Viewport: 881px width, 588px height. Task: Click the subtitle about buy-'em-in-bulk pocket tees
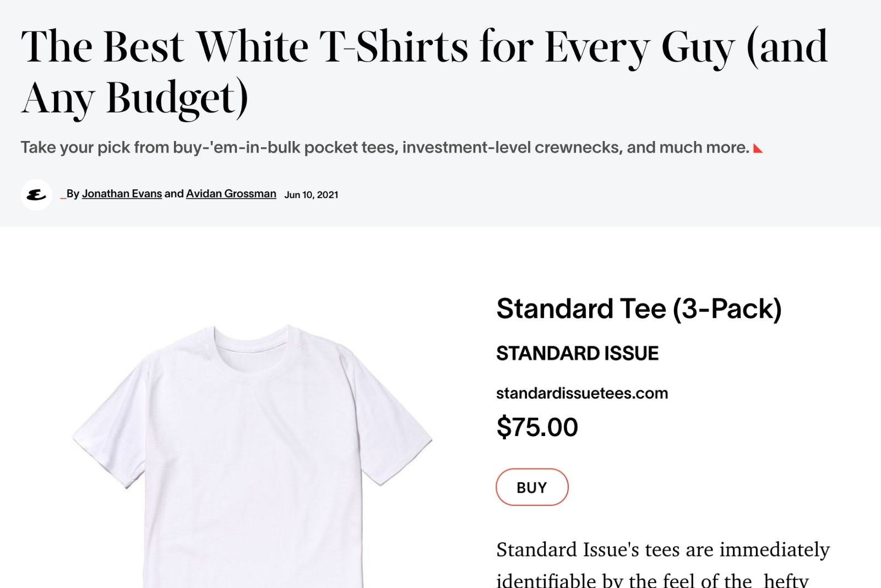(x=384, y=148)
